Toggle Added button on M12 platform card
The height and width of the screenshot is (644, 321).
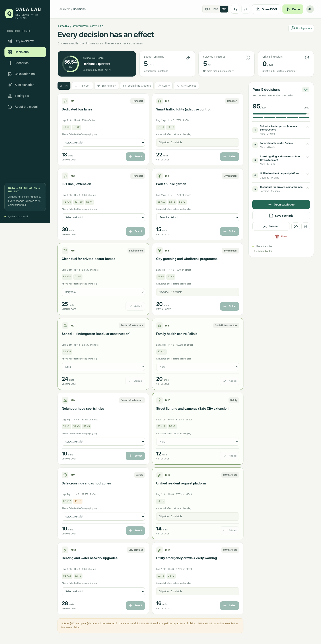point(230,530)
